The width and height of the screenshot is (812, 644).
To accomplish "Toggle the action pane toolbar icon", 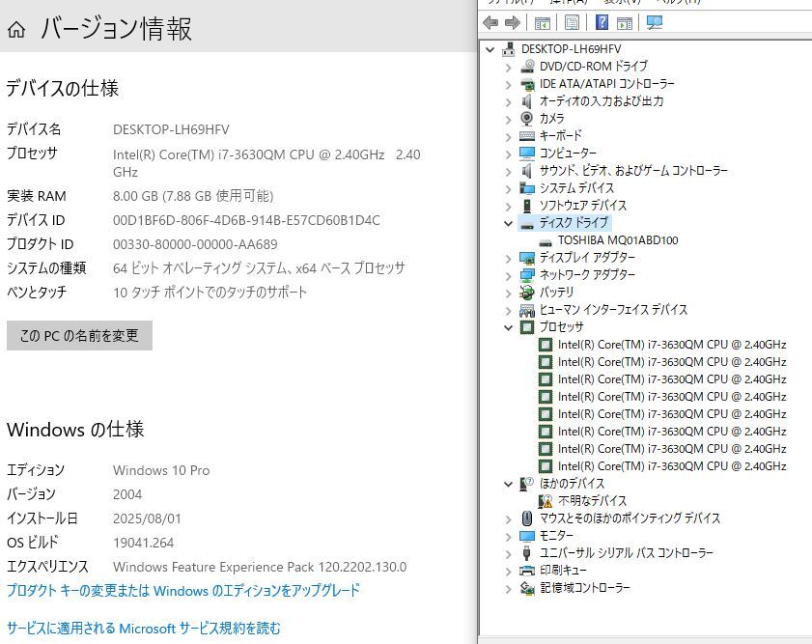I will (625, 23).
